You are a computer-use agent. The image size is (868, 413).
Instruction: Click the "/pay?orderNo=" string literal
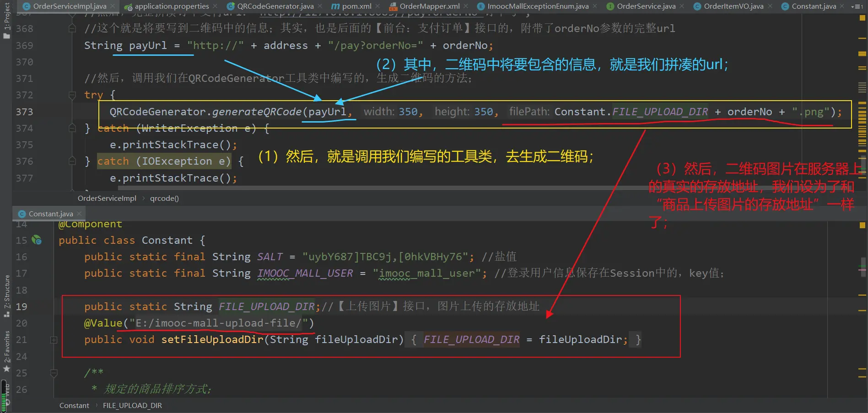(x=376, y=45)
